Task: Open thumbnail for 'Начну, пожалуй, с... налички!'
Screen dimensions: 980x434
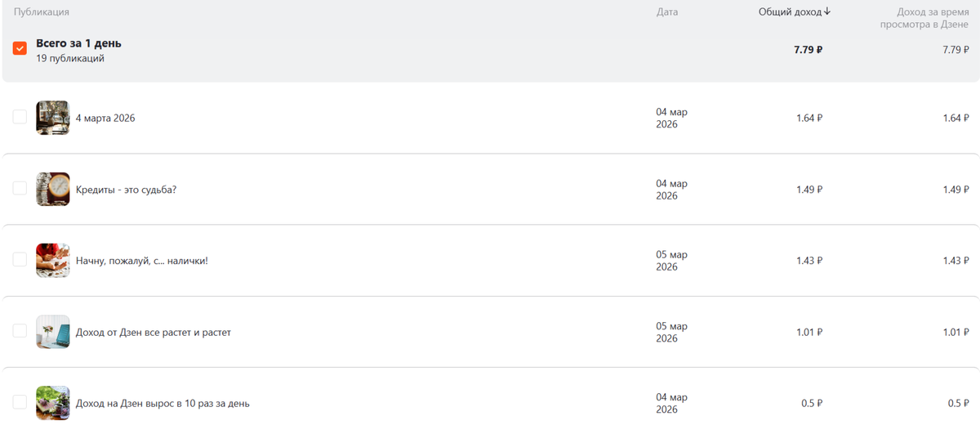Action: coord(53,260)
